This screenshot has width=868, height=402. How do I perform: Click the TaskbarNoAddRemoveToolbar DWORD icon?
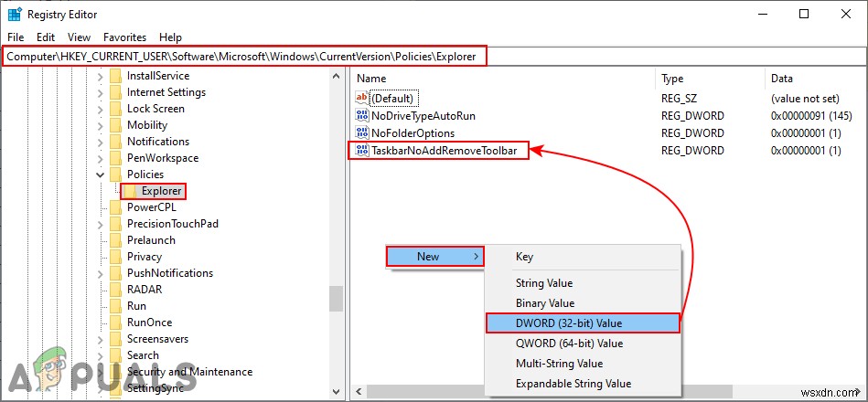[362, 151]
